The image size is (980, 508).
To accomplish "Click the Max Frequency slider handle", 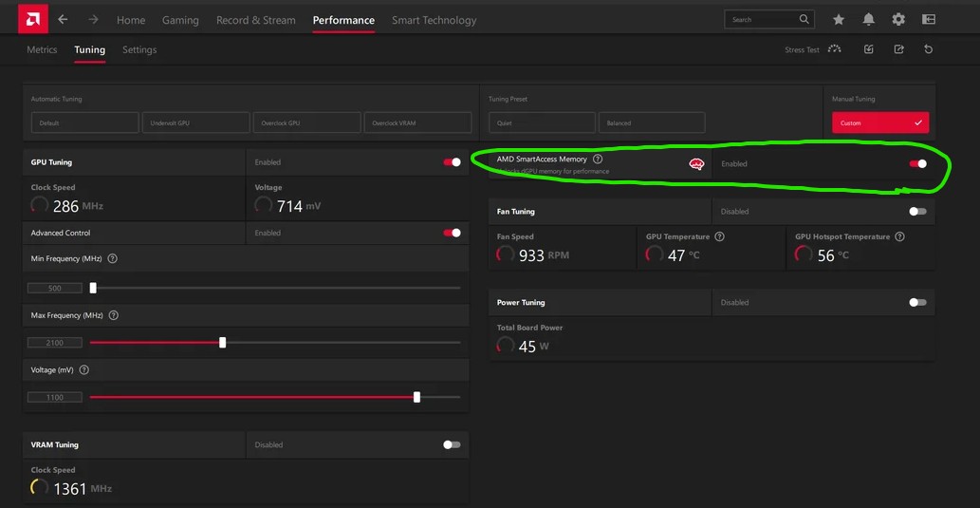I will [223, 342].
